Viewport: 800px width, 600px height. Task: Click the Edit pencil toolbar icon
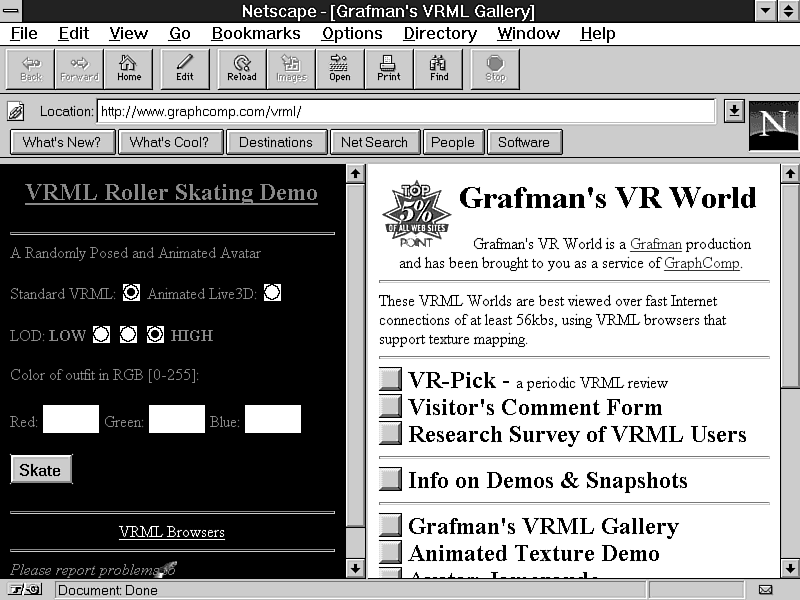coord(185,68)
